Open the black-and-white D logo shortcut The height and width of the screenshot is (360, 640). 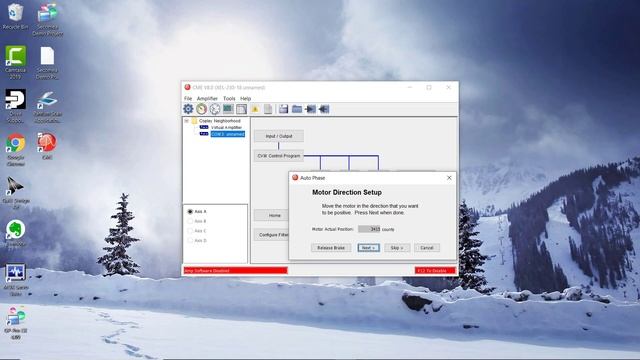16,106
